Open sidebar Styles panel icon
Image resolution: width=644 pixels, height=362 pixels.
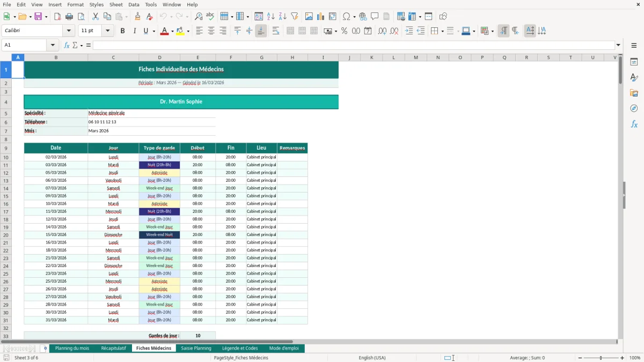click(634, 77)
